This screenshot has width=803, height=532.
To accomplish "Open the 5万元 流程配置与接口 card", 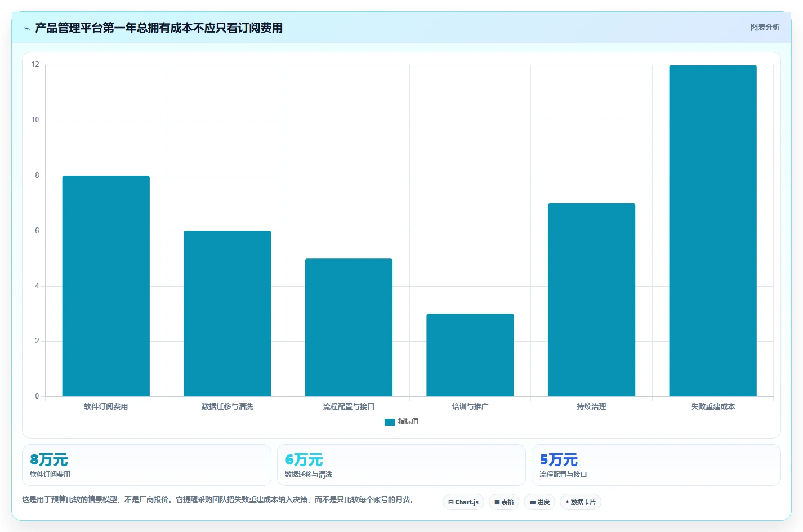I will [x=656, y=465].
